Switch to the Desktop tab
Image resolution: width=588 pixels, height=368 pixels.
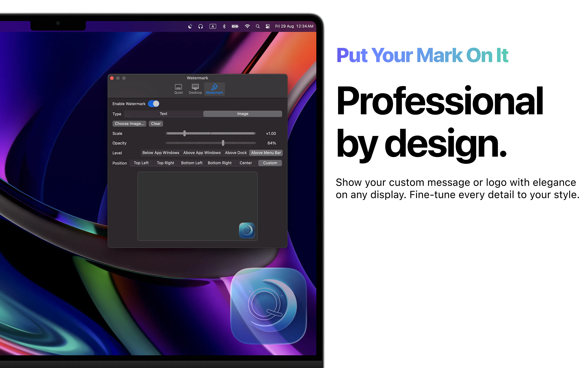click(195, 89)
